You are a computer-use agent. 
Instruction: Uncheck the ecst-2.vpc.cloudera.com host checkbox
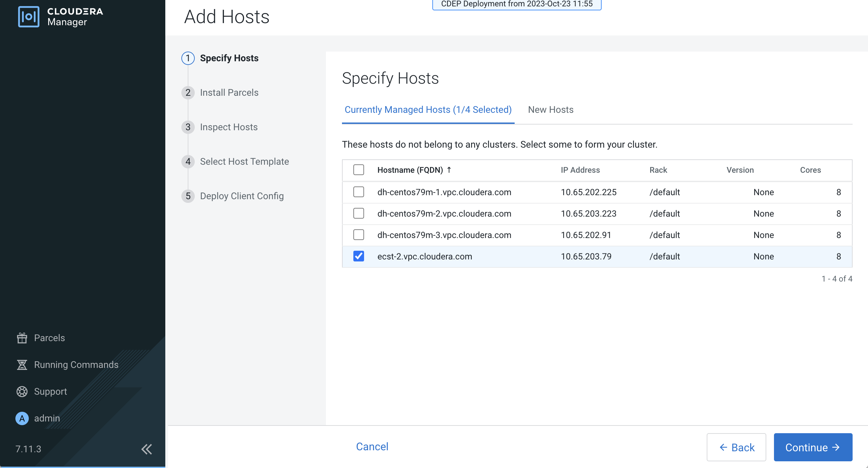coord(358,256)
